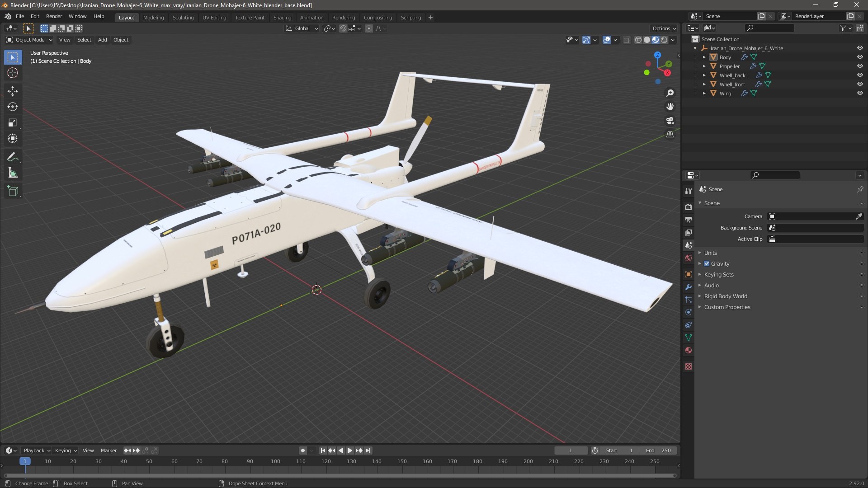Open the Global transform orientation dropdown

[302, 28]
